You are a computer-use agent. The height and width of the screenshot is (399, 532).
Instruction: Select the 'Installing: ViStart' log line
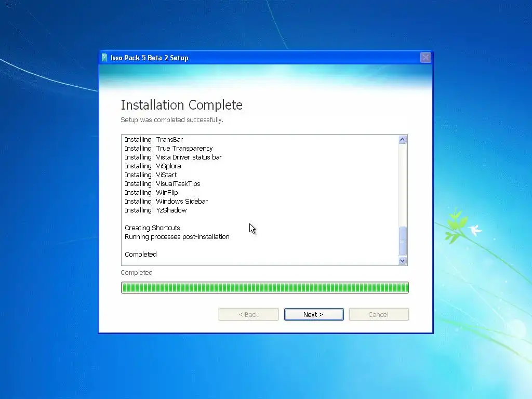click(151, 175)
